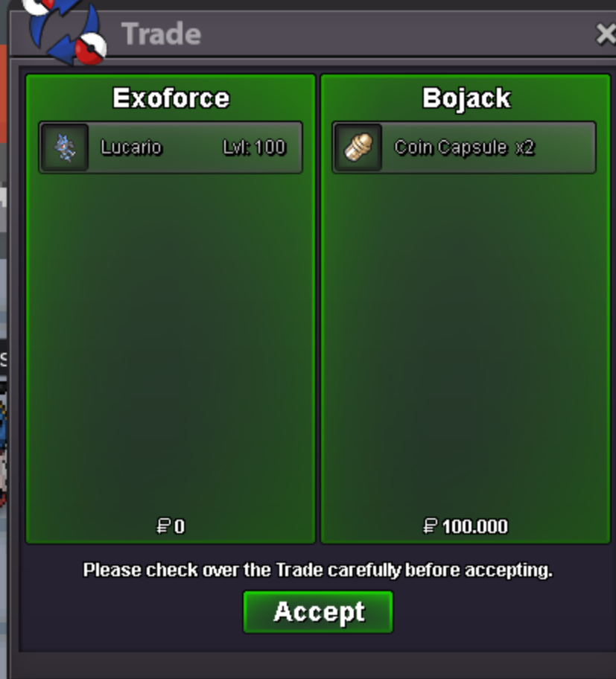
Task: Click the Exoforce player name header
Action: (171, 98)
